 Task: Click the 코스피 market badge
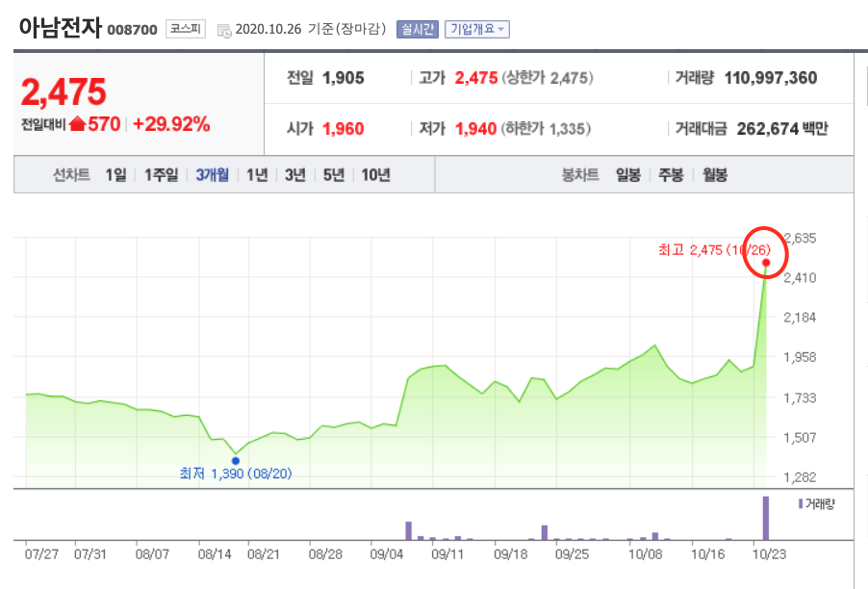pyautogui.click(x=186, y=29)
